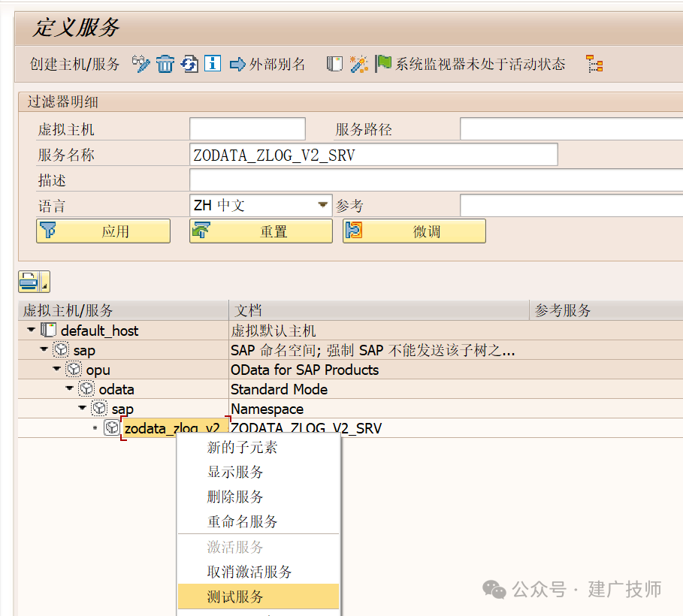Click the 微调 fine-tune button
This screenshot has height=616, width=683.
point(414,231)
